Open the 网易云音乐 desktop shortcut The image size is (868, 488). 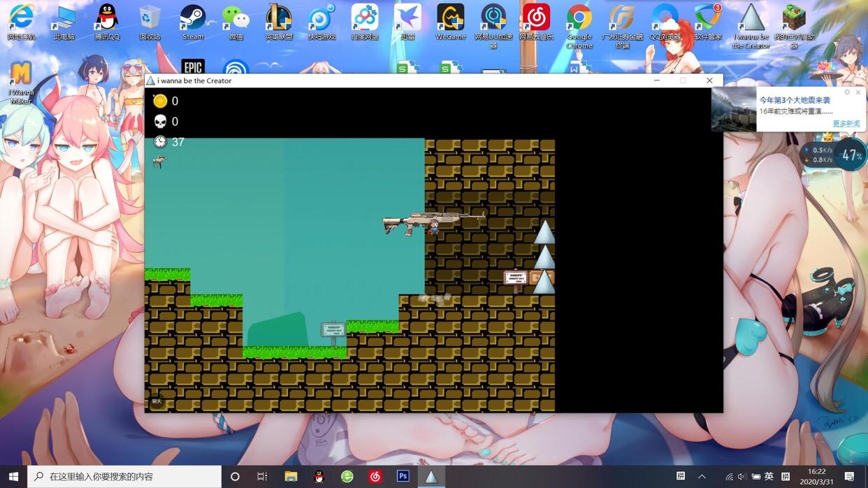point(536,22)
